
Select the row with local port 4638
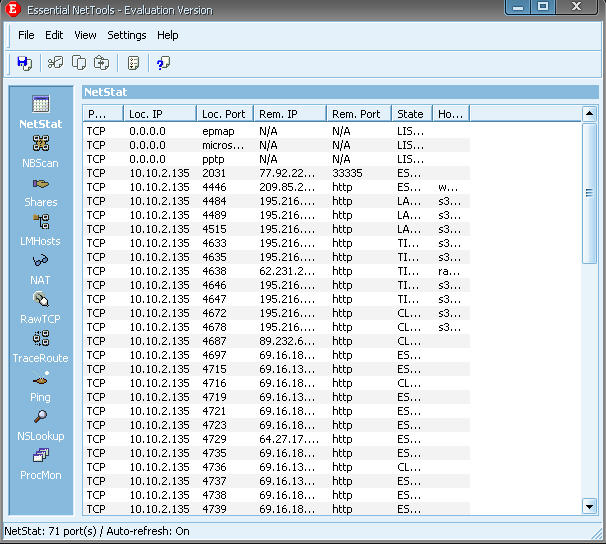(277, 271)
